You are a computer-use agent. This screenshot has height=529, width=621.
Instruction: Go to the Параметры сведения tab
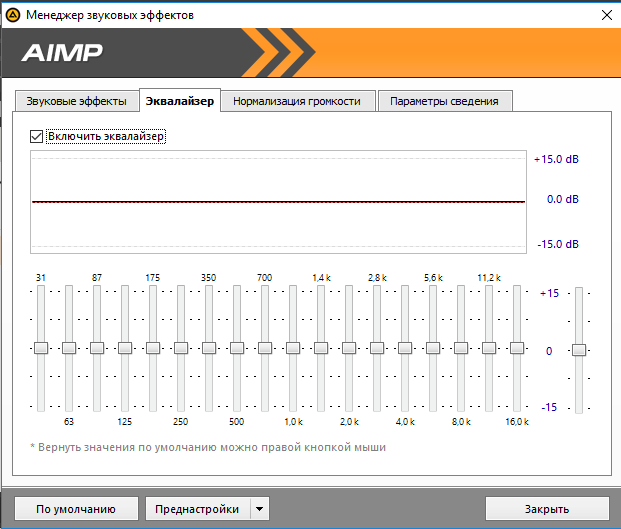click(444, 101)
